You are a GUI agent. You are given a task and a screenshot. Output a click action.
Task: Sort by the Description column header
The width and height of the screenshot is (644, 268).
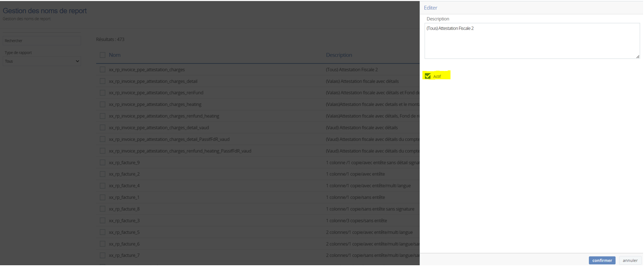point(339,55)
